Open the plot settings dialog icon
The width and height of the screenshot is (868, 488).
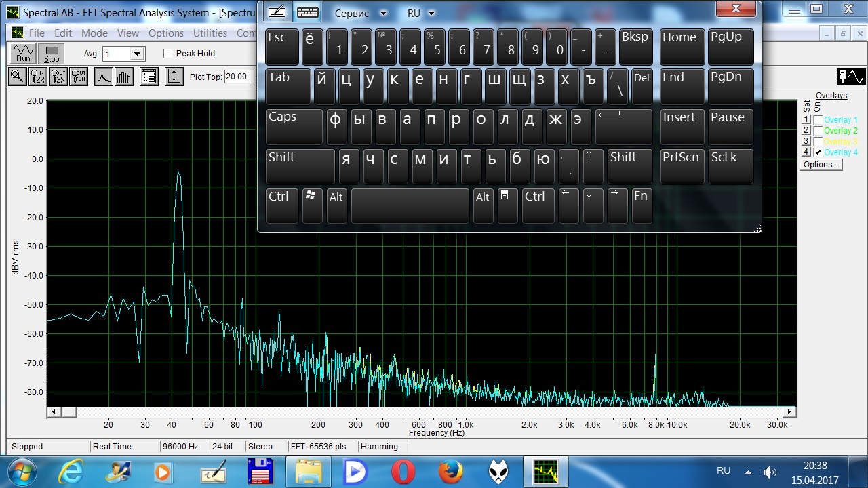[149, 77]
